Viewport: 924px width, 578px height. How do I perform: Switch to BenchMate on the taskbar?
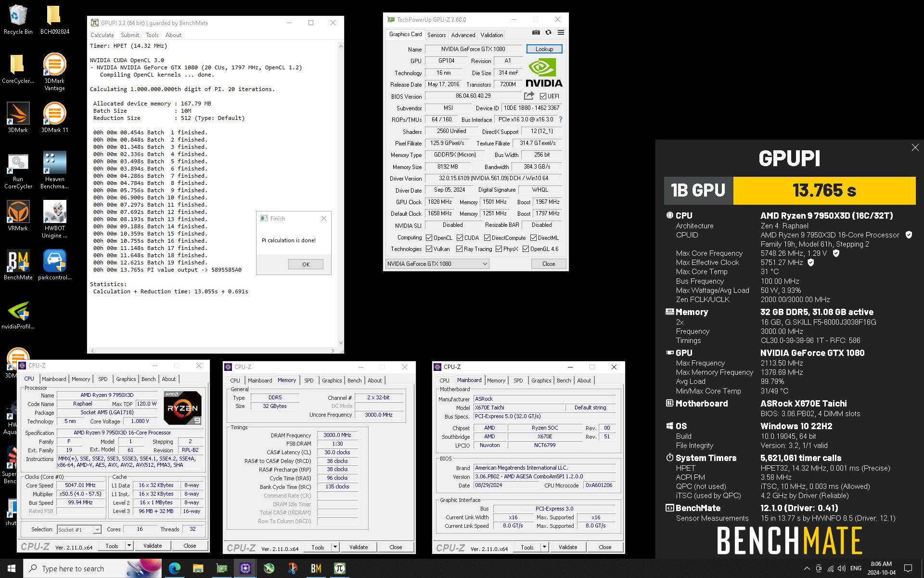316,568
